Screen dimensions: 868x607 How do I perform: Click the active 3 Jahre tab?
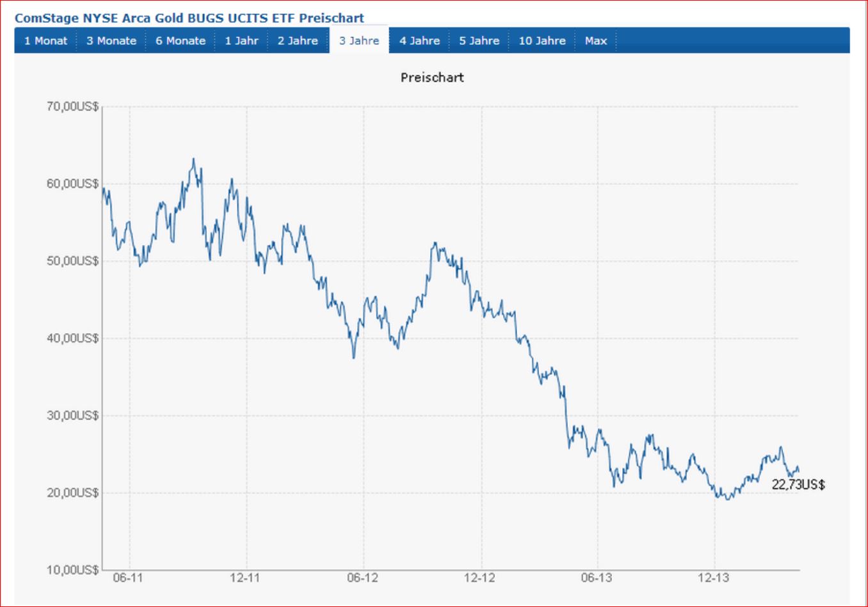point(359,40)
